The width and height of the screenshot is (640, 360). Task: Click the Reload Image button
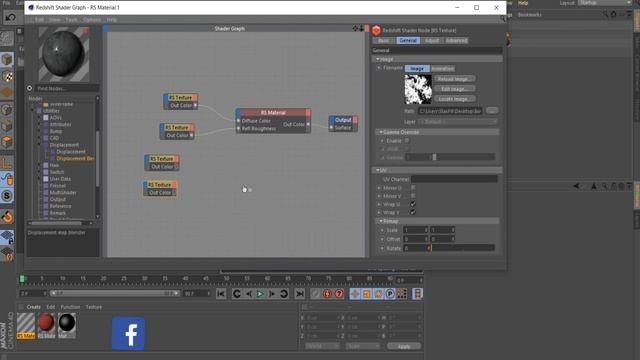tap(455, 79)
